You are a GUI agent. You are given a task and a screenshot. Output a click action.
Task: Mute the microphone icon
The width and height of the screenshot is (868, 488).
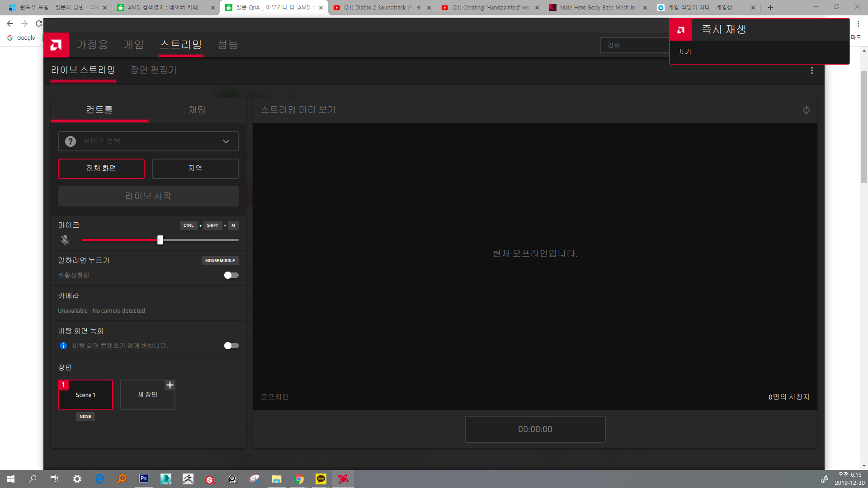pyautogui.click(x=65, y=240)
